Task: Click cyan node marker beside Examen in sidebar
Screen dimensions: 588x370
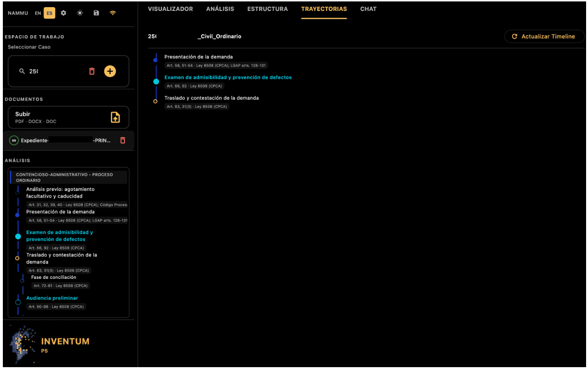Action: coord(18,236)
